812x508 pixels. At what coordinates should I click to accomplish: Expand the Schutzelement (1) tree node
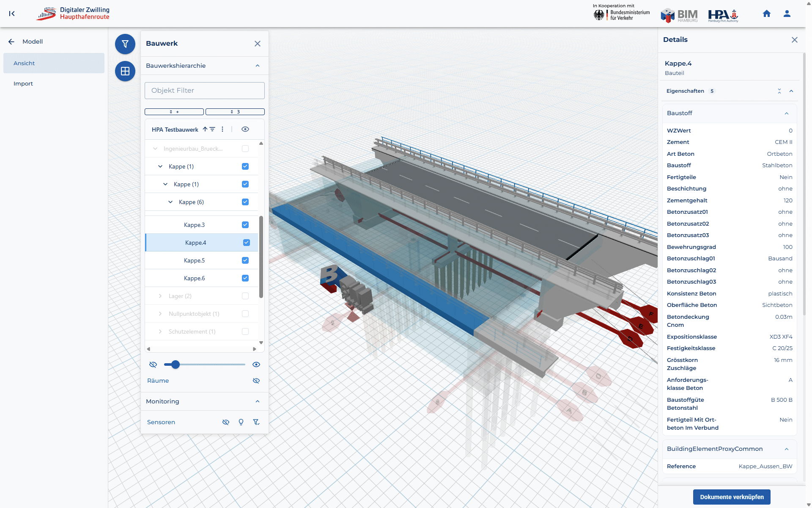coord(160,331)
